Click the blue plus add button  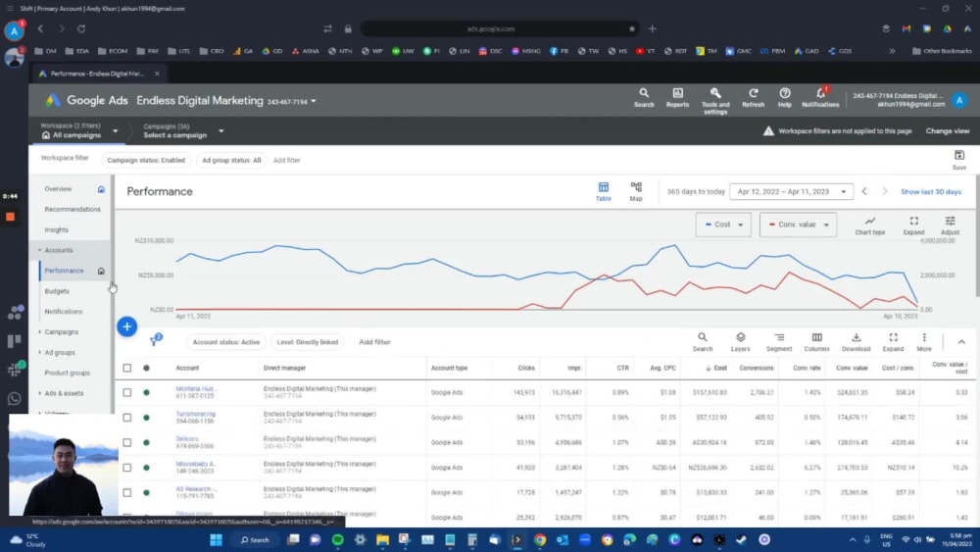pyautogui.click(x=126, y=326)
